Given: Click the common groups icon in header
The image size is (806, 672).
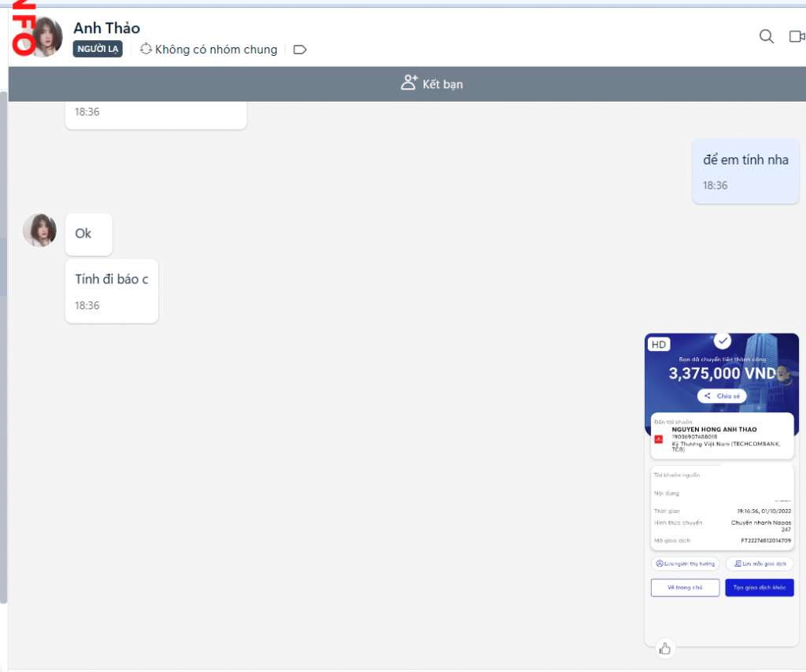Looking at the screenshot, I should [146, 50].
